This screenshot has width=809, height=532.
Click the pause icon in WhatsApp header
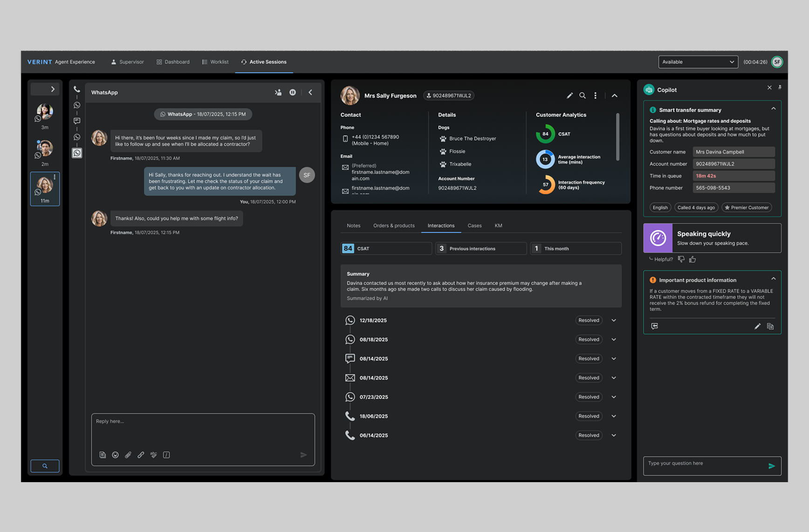[292, 92]
